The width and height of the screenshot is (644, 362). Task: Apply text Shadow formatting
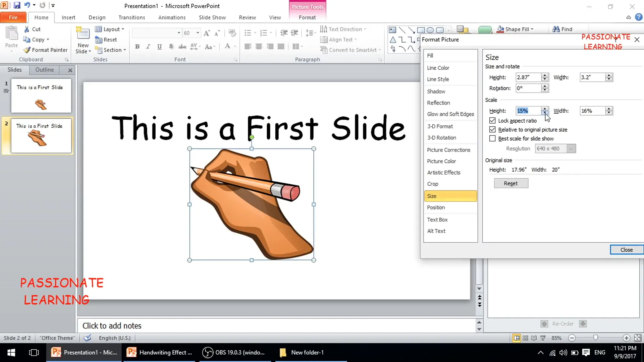[171, 47]
